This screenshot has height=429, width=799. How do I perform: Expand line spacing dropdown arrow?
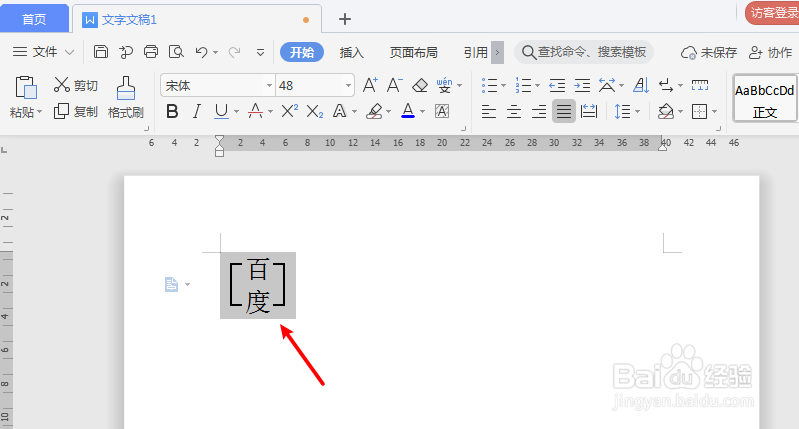click(x=637, y=111)
